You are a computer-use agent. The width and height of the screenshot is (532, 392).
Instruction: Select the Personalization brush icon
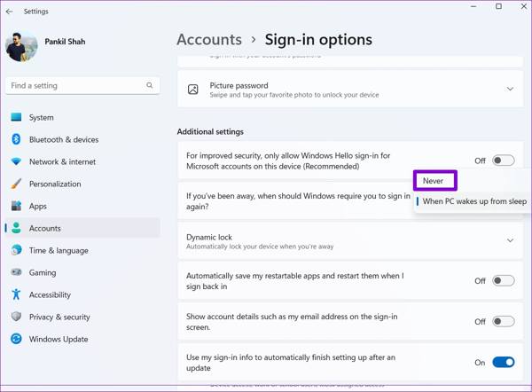16,184
